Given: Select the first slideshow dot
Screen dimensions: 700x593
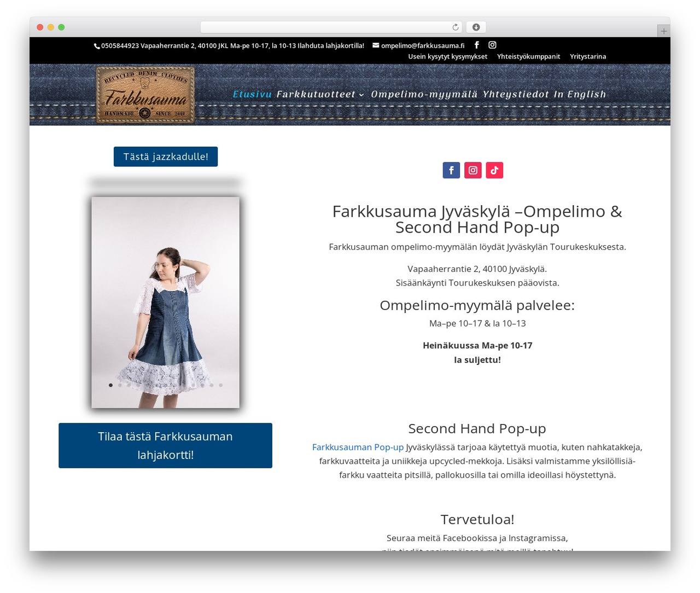Looking at the screenshot, I should point(110,385).
